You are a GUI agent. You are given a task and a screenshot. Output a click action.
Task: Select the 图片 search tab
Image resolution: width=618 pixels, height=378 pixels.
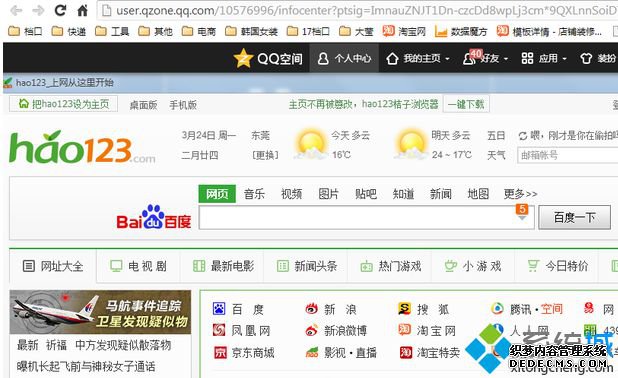point(329,194)
